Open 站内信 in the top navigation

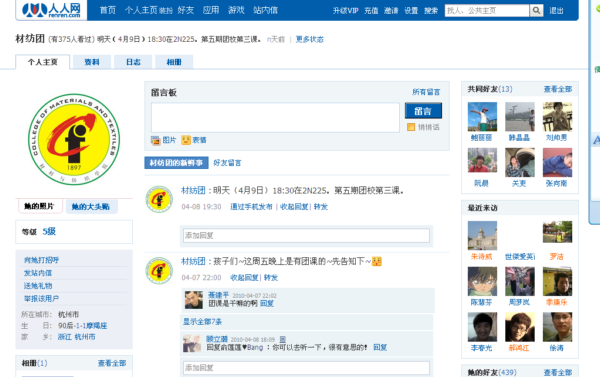[x=265, y=10]
